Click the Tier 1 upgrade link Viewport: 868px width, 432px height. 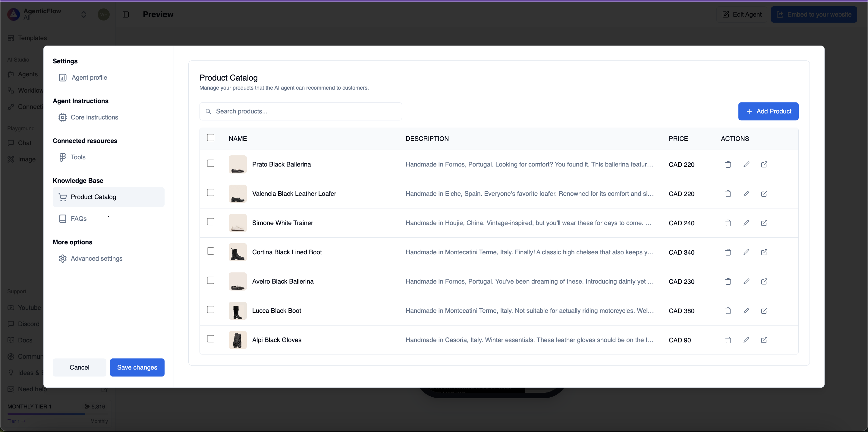(x=16, y=421)
